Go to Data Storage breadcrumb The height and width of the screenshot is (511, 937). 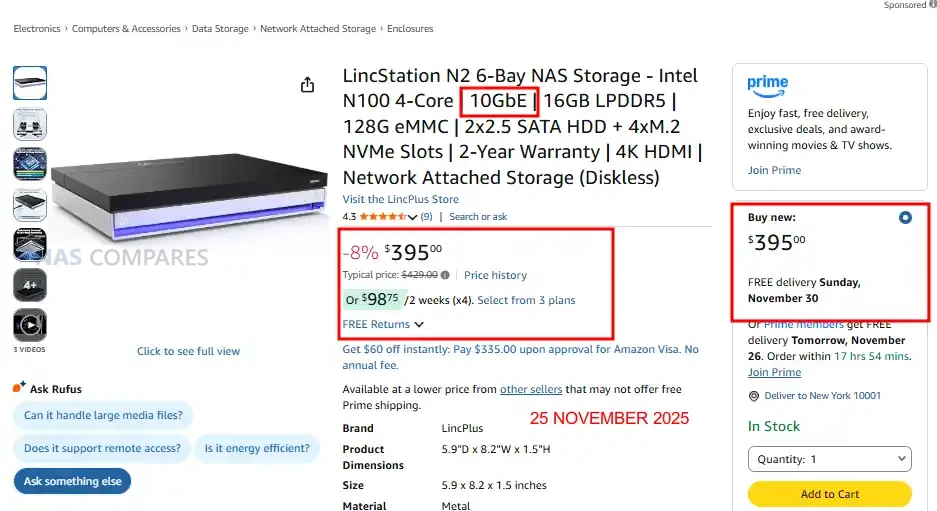click(x=220, y=29)
